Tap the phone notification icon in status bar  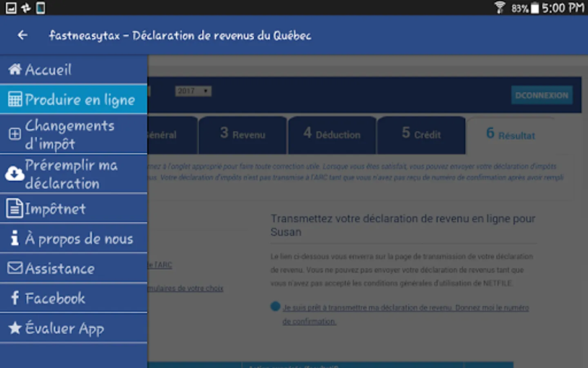click(40, 8)
